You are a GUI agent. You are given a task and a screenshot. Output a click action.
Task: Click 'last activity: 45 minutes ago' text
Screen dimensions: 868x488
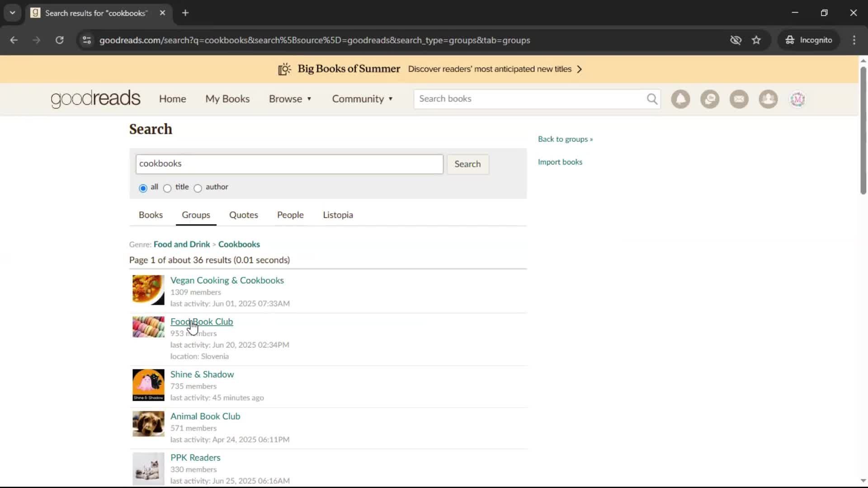pyautogui.click(x=217, y=398)
